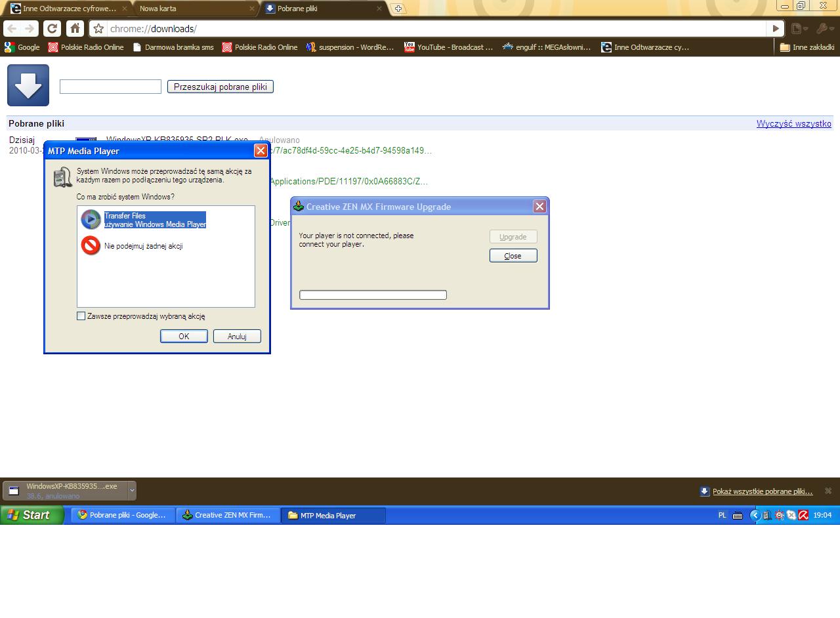Screen dimensions: 840x618
Task: Open the 'Inne Odtwarzacze cy…' bookmark
Action: [x=645, y=47]
